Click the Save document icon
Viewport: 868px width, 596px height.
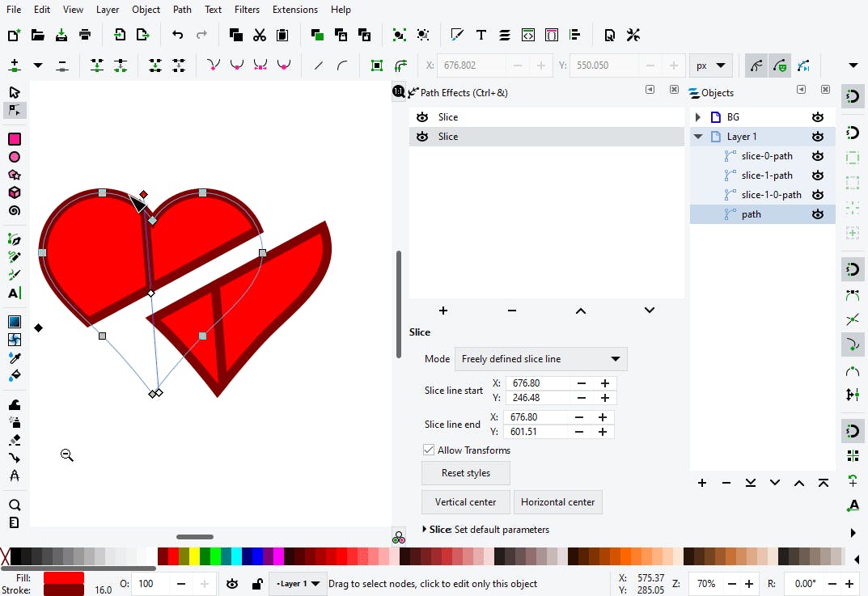pyautogui.click(x=61, y=36)
